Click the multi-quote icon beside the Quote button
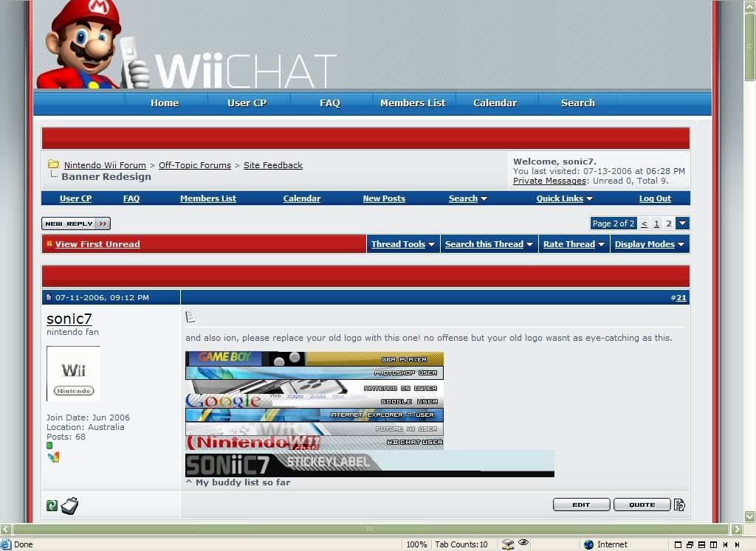This screenshot has height=551, width=756. tap(679, 505)
